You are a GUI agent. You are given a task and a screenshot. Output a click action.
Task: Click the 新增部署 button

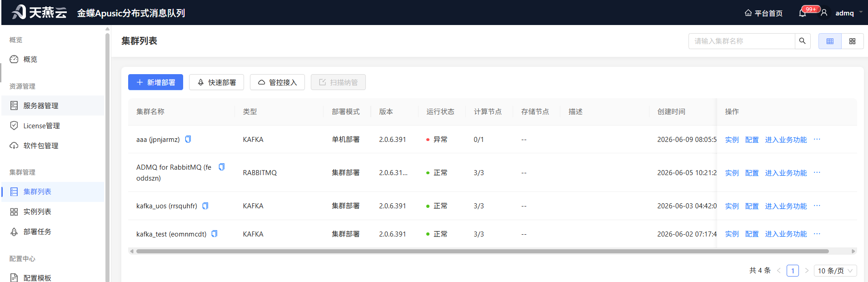tap(155, 82)
